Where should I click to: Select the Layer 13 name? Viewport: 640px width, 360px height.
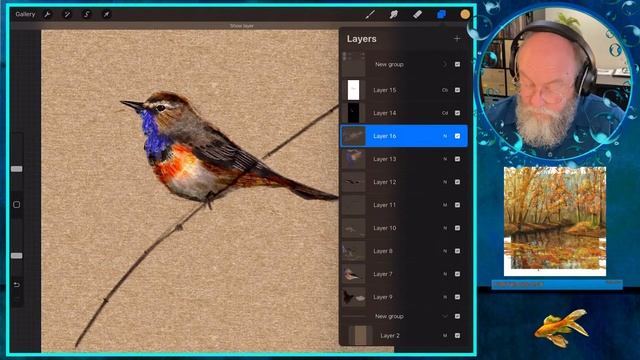point(384,159)
